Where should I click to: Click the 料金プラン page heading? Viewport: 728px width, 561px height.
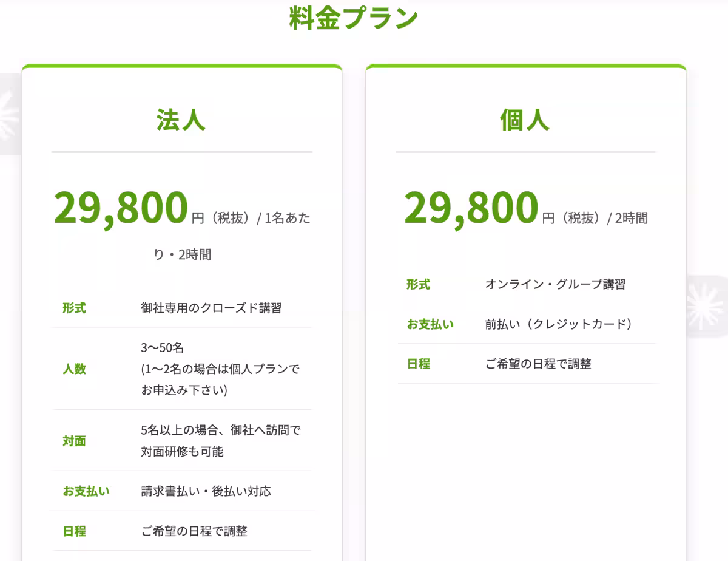pyautogui.click(x=354, y=18)
